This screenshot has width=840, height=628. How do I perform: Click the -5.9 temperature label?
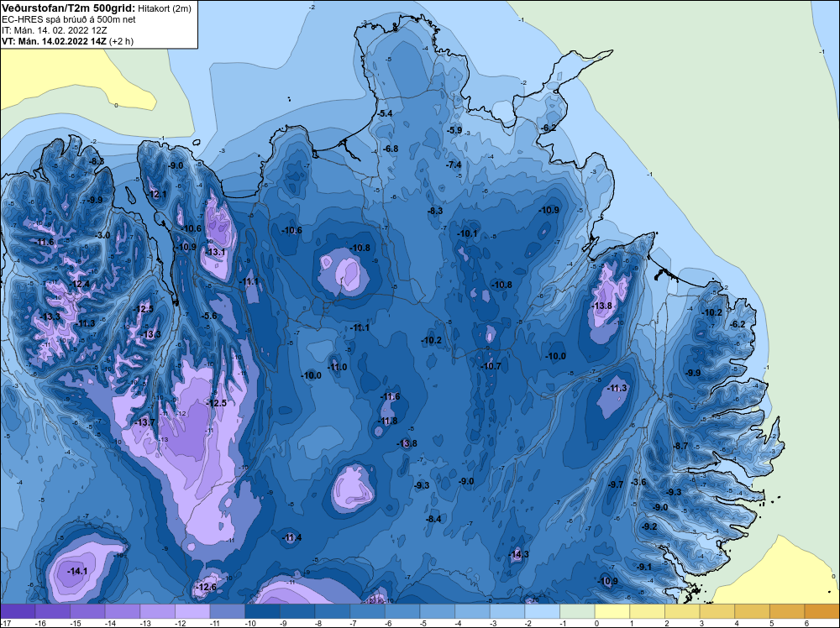point(454,130)
